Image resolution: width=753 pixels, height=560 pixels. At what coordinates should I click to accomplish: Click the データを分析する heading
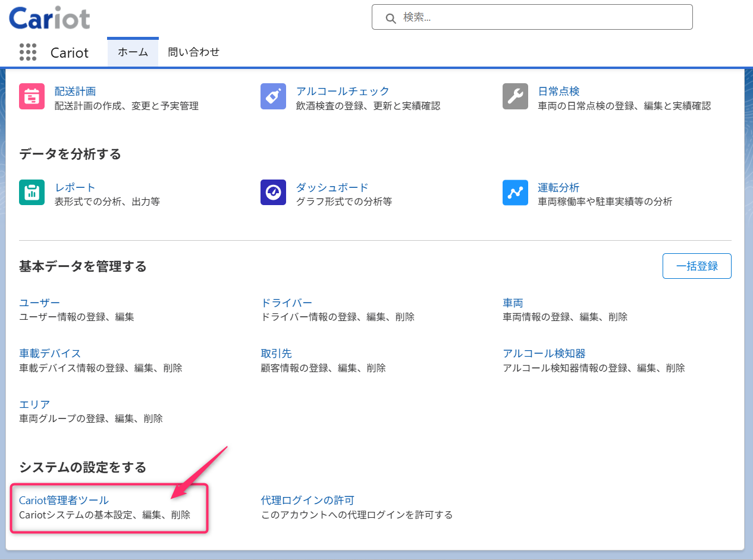pyautogui.click(x=70, y=155)
